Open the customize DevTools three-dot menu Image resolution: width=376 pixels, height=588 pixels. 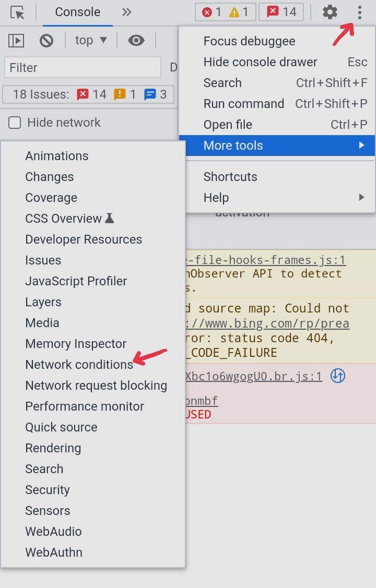click(x=359, y=11)
